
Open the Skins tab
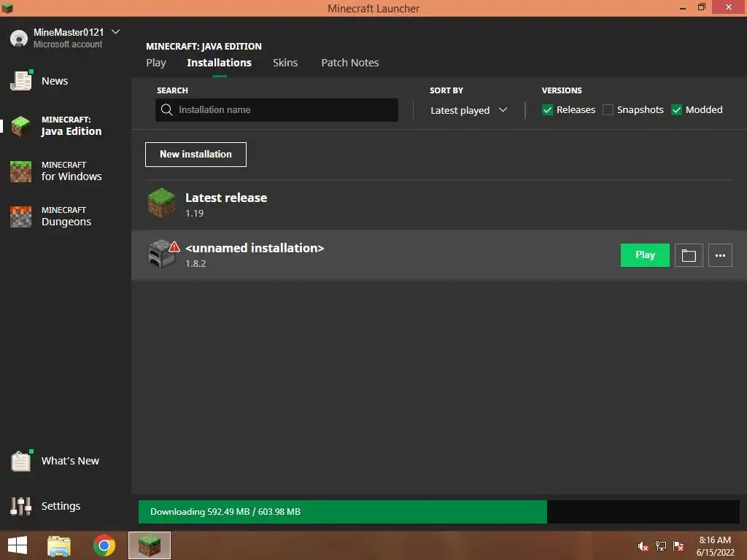point(285,63)
